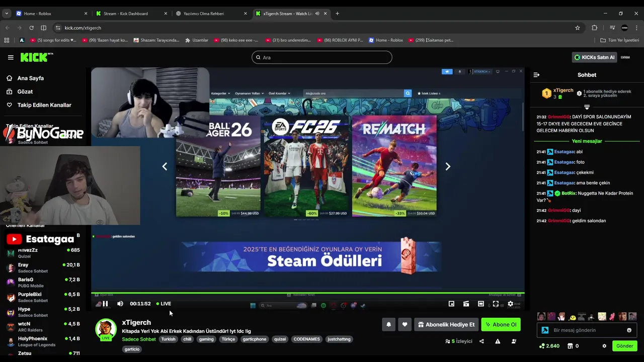Open the user icon next to report
This screenshot has height=362, width=644.
pyautogui.click(x=514, y=341)
